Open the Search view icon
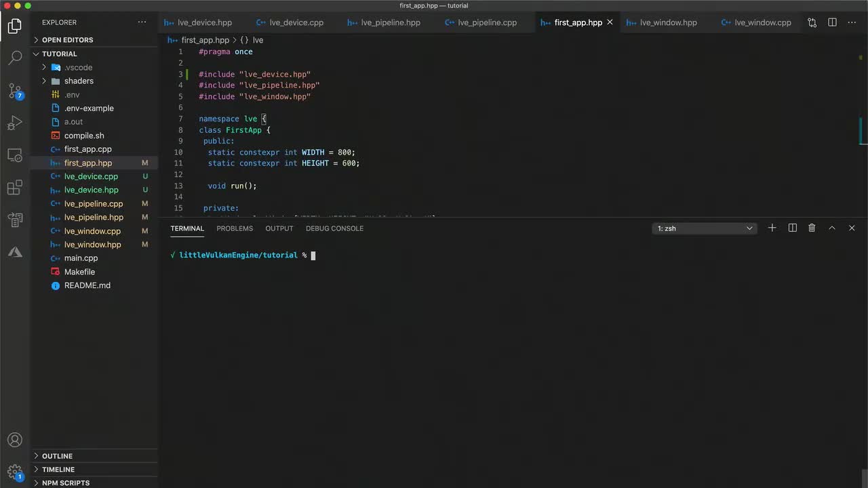This screenshot has height=488, width=868. pyautogui.click(x=15, y=58)
